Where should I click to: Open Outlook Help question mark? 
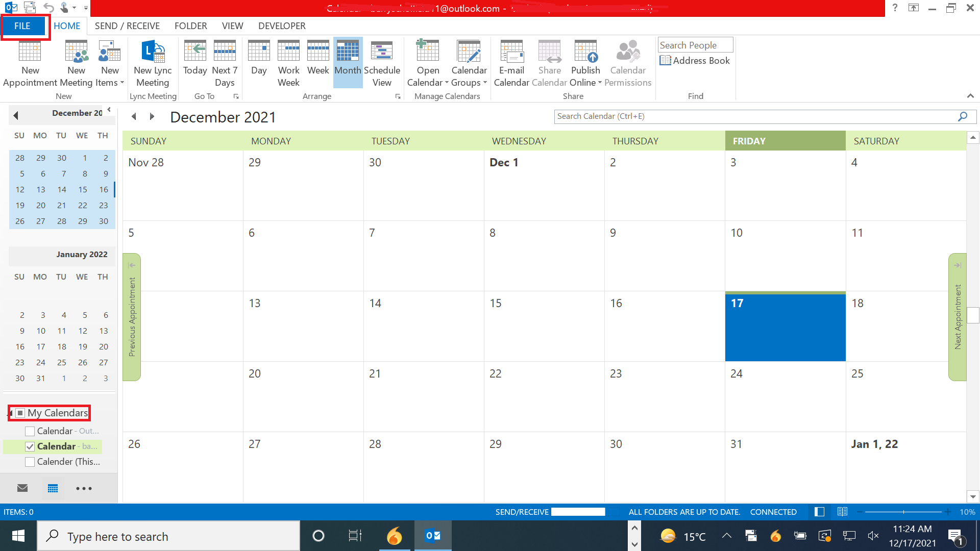895,8
